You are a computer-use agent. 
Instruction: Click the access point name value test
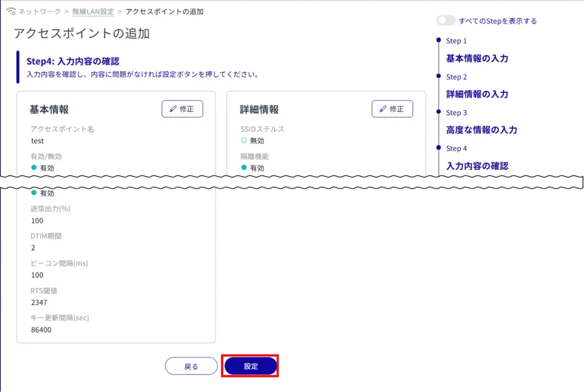tap(38, 141)
